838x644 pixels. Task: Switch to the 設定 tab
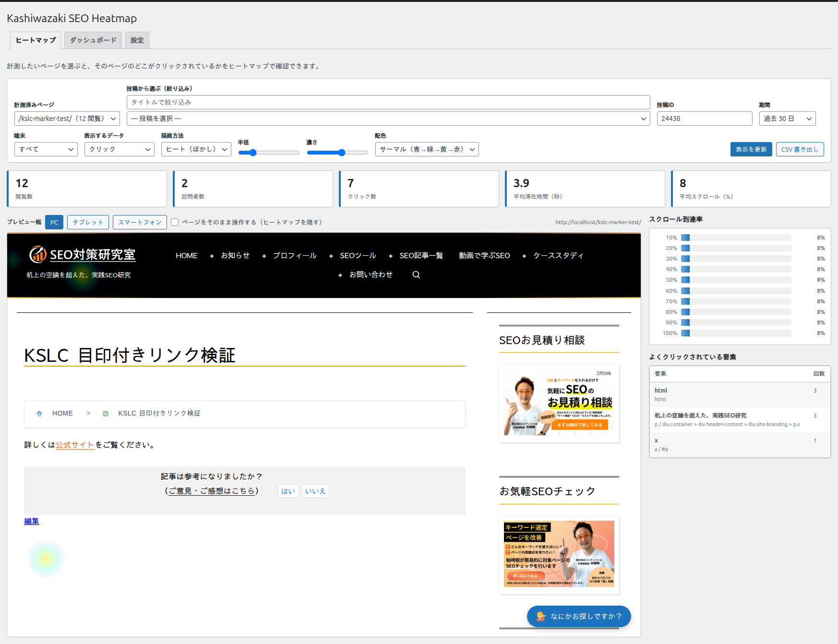(x=137, y=40)
